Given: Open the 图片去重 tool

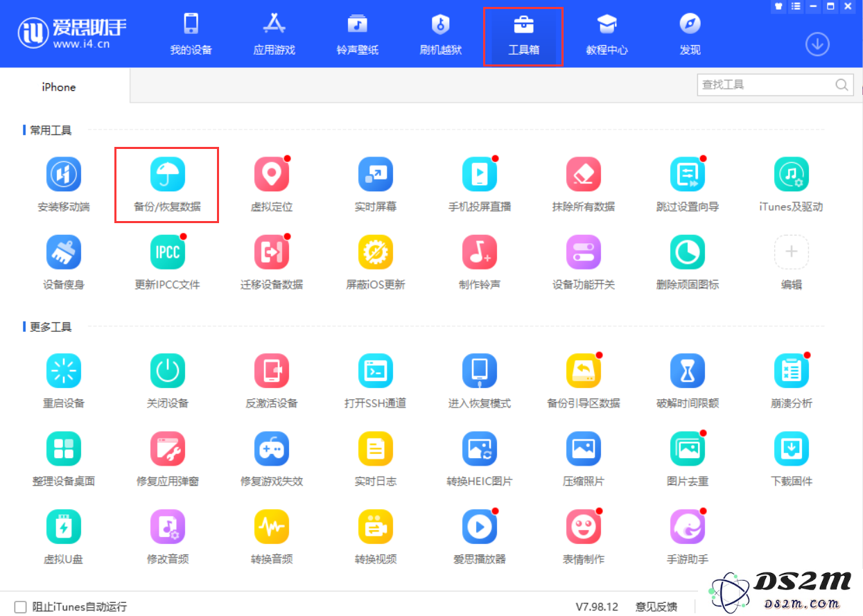Looking at the screenshot, I should (688, 449).
